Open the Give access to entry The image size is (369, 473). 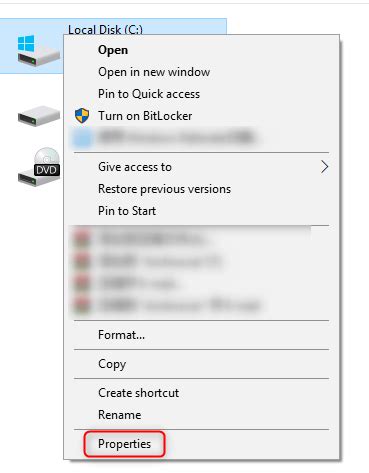[135, 167]
